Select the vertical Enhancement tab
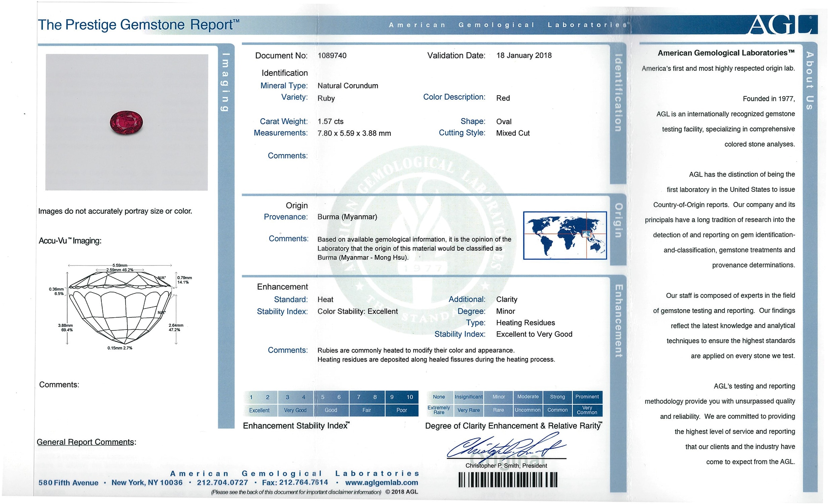 coord(618,321)
